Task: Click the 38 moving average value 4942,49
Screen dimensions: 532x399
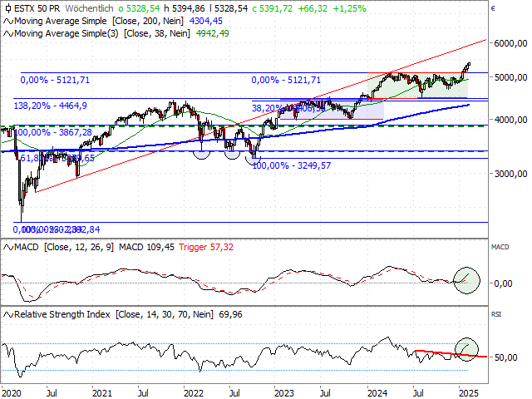Action: (213, 33)
